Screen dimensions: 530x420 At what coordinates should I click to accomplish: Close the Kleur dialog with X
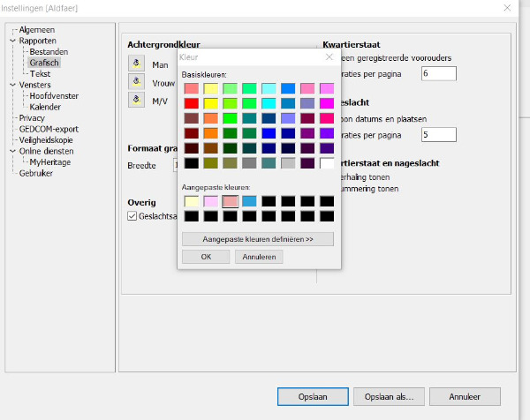coord(331,56)
